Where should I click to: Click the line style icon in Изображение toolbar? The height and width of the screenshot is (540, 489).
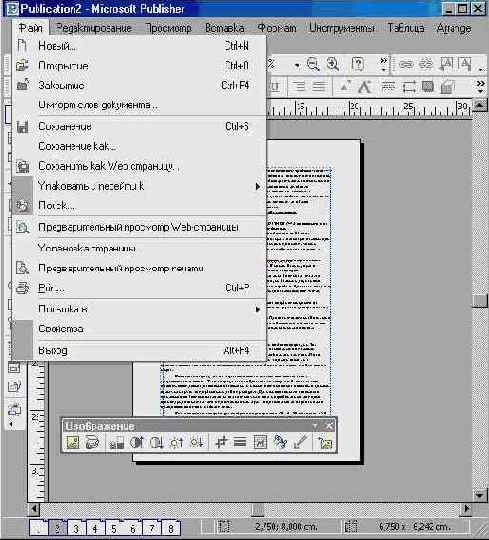click(x=240, y=442)
